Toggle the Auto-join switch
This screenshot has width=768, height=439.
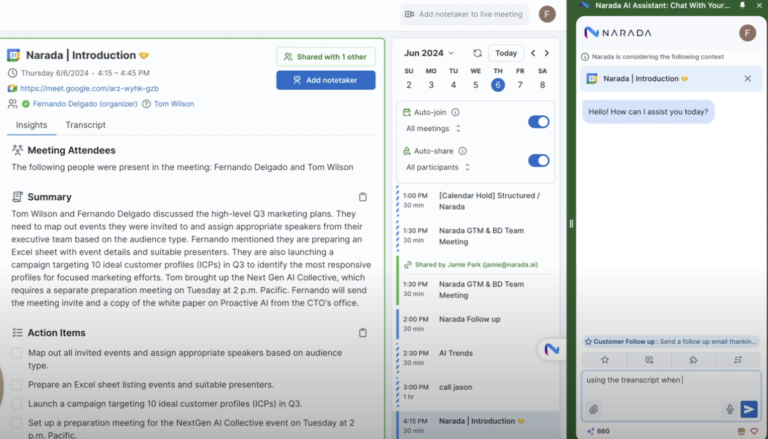click(x=538, y=121)
